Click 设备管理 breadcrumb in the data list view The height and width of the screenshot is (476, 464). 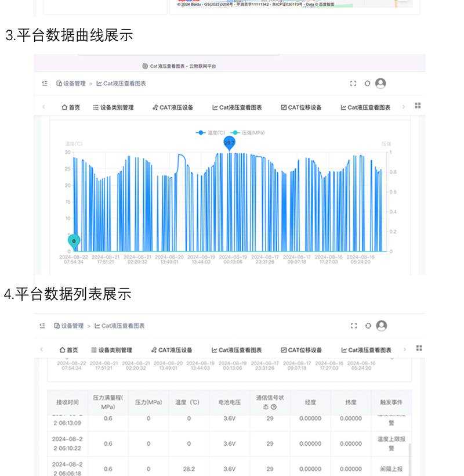(x=69, y=326)
